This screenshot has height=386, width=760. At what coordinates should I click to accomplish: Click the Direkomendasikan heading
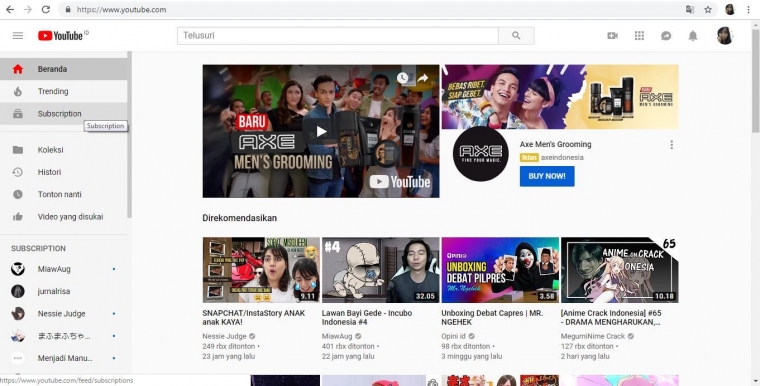(239, 218)
